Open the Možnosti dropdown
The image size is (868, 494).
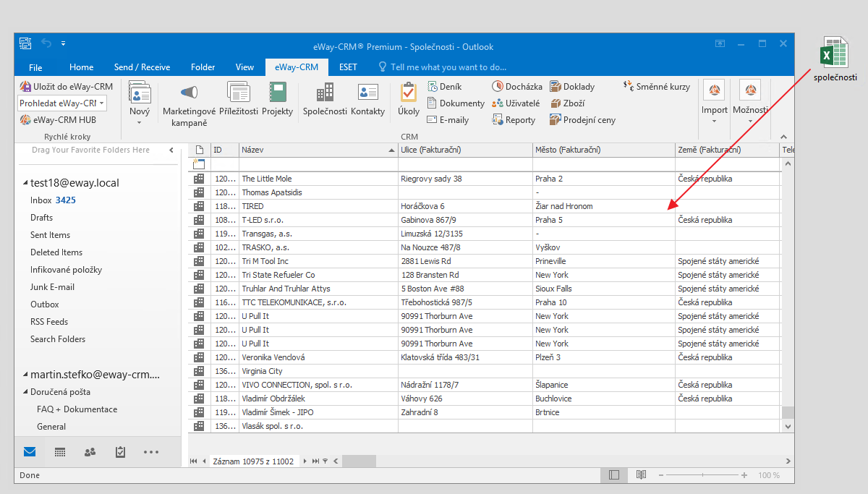click(749, 103)
